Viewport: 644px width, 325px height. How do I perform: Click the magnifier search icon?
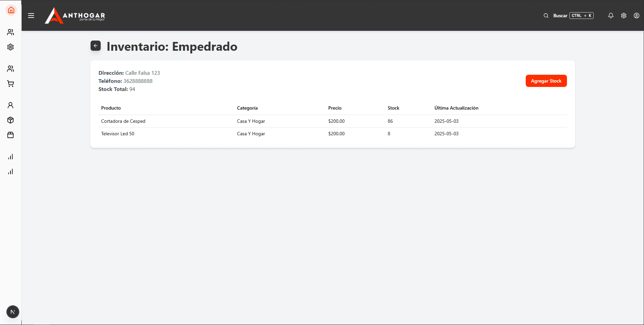[546, 16]
